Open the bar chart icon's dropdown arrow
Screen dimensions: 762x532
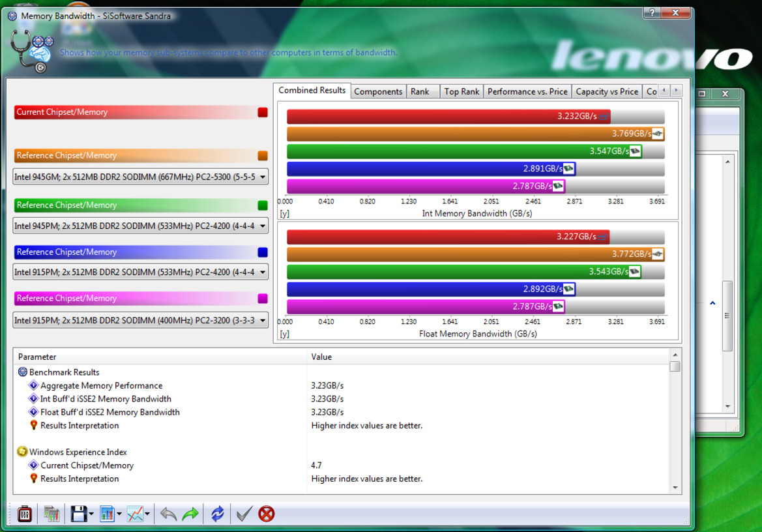point(119,514)
